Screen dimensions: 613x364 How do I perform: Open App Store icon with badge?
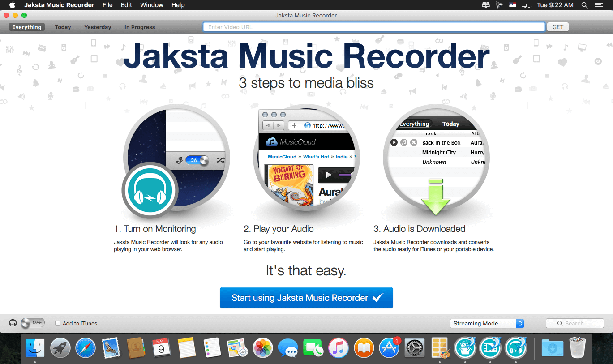point(390,347)
